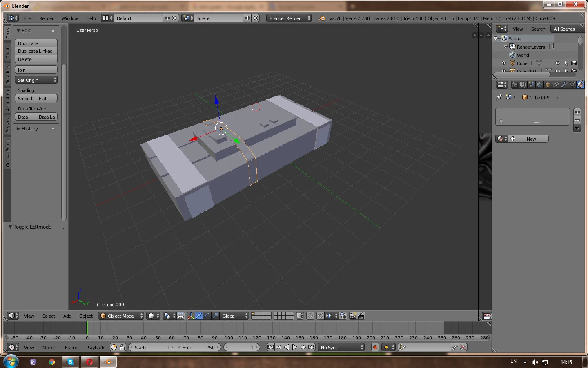Open the File menu
The width and height of the screenshot is (588, 368).
point(27,18)
